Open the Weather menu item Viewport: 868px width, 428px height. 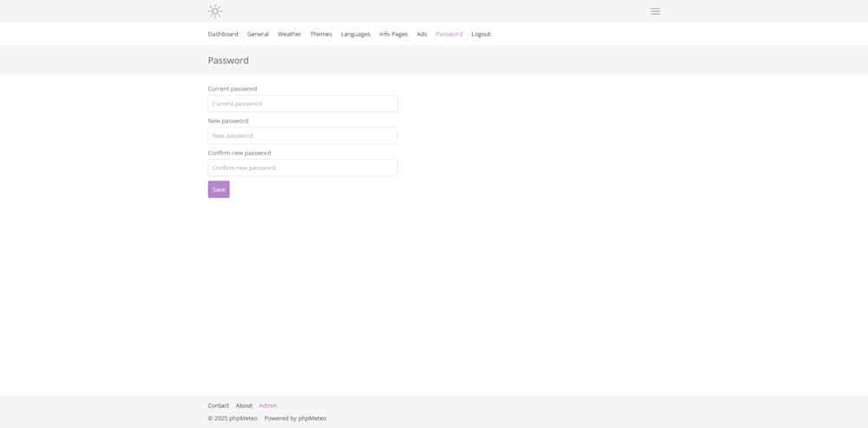(290, 34)
